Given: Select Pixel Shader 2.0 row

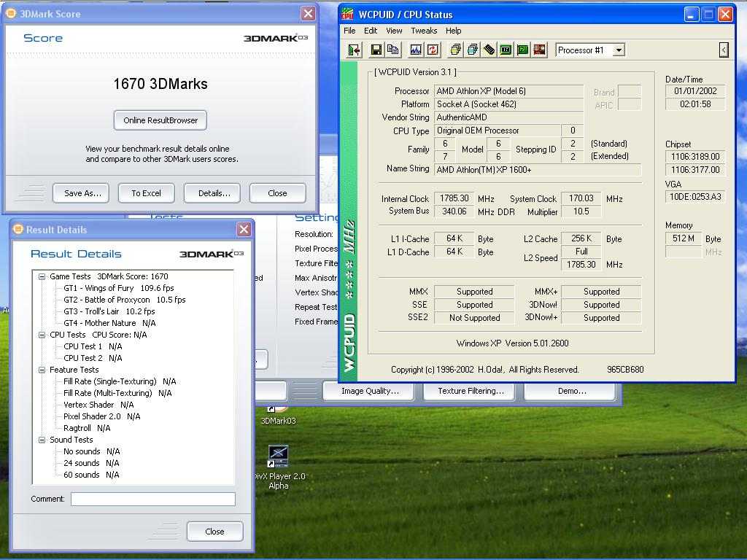Looking at the screenshot, I should point(102,416).
